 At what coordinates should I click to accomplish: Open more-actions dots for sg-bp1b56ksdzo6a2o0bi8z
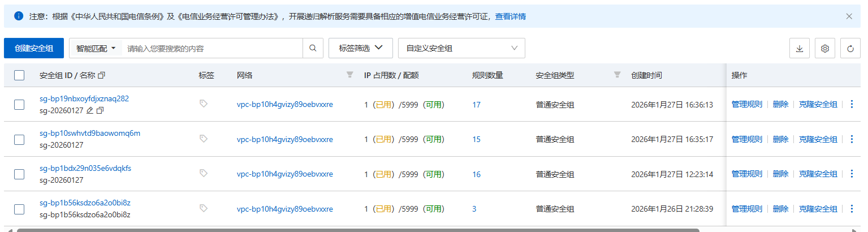pyautogui.click(x=852, y=209)
